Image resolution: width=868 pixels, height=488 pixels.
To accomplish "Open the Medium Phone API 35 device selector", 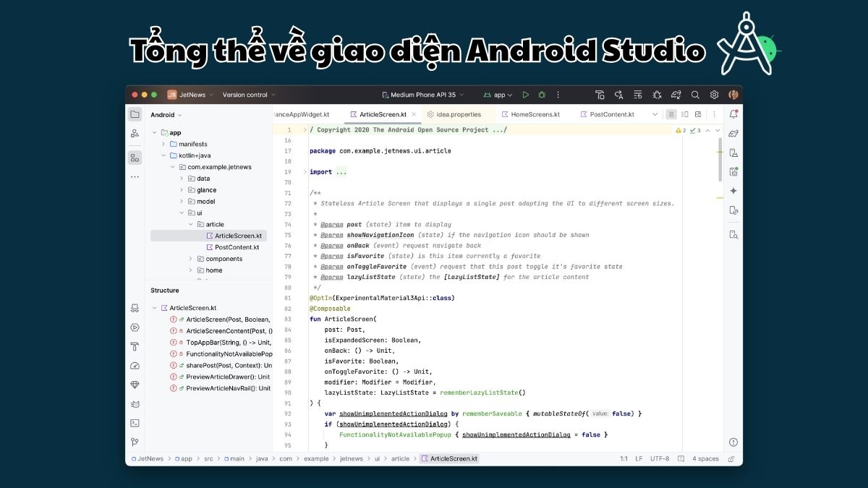I will [423, 95].
